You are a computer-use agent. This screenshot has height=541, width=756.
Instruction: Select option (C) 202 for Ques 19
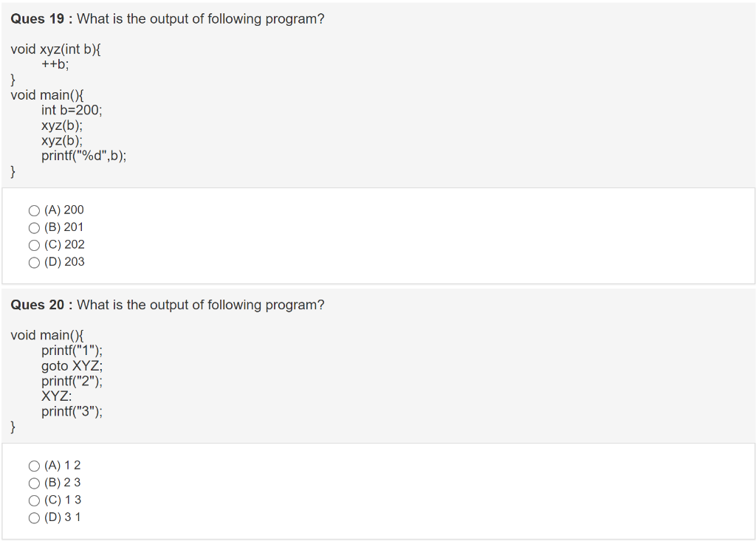(34, 244)
